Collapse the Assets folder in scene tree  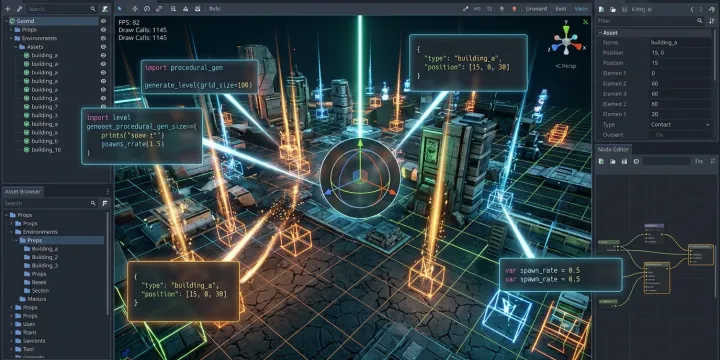[x=15, y=47]
